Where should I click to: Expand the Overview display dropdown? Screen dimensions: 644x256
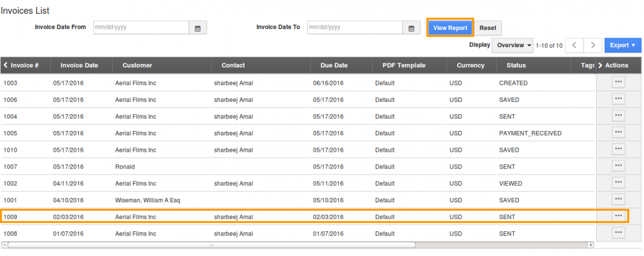(513, 45)
